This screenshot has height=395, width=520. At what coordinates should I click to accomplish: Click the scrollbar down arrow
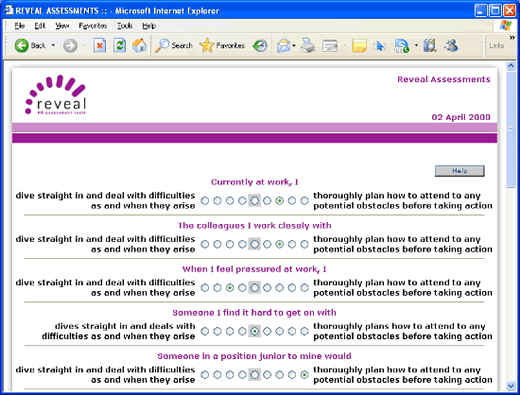pyautogui.click(x=511, y=386)
